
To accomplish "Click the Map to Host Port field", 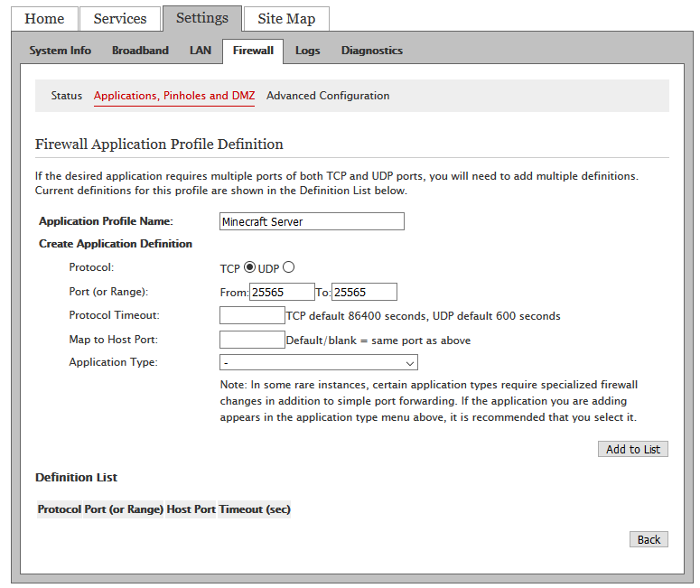I will (x=252, y=340).
